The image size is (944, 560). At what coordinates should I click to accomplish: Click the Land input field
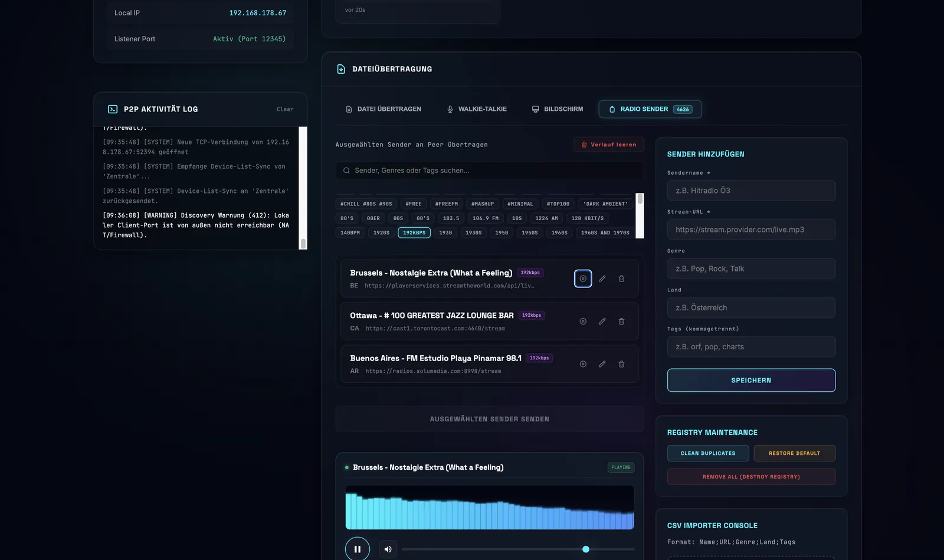[x=751, y=307]
